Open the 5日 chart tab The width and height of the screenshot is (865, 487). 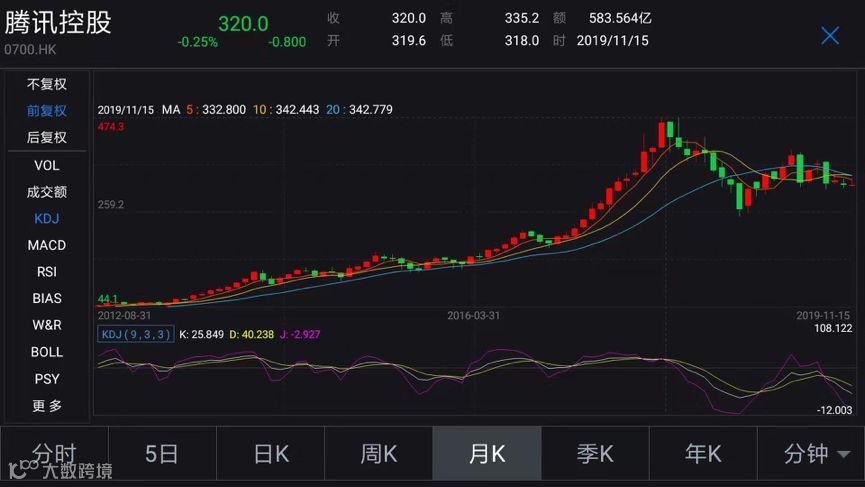162,454
